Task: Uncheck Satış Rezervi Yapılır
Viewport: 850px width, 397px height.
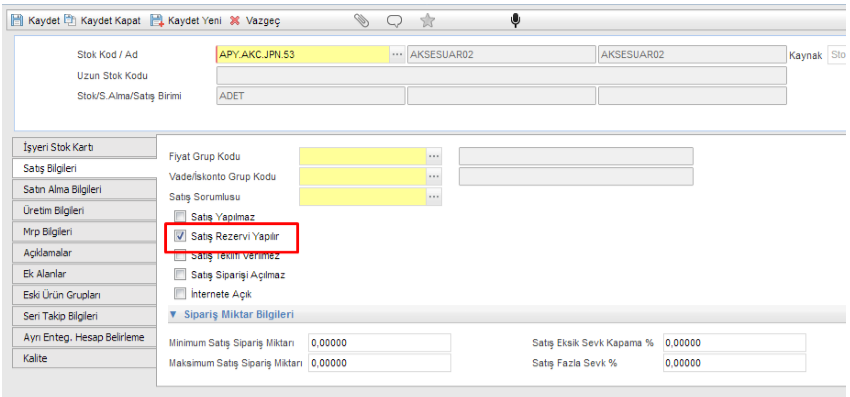Action: click(x=180, y=236)
